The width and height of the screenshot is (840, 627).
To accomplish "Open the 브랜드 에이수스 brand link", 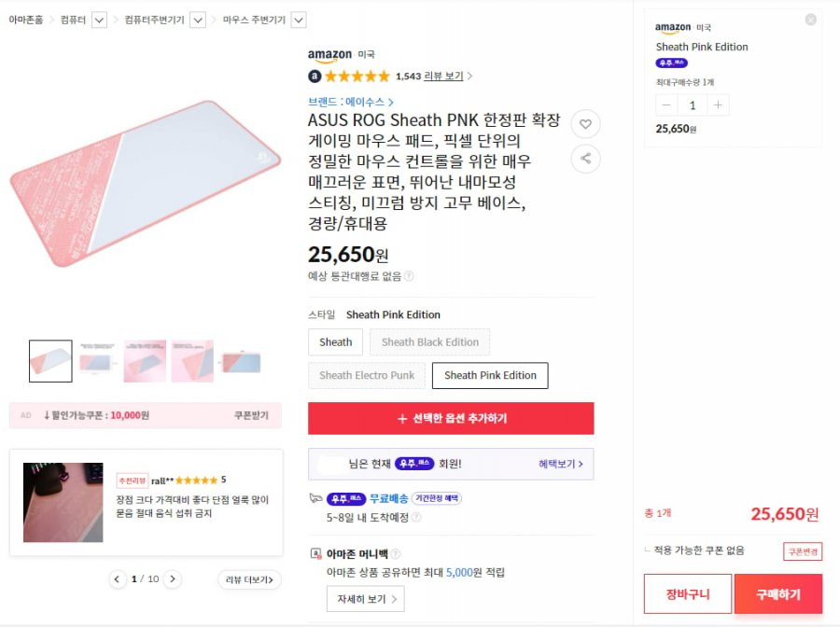I will coord(351,102).
